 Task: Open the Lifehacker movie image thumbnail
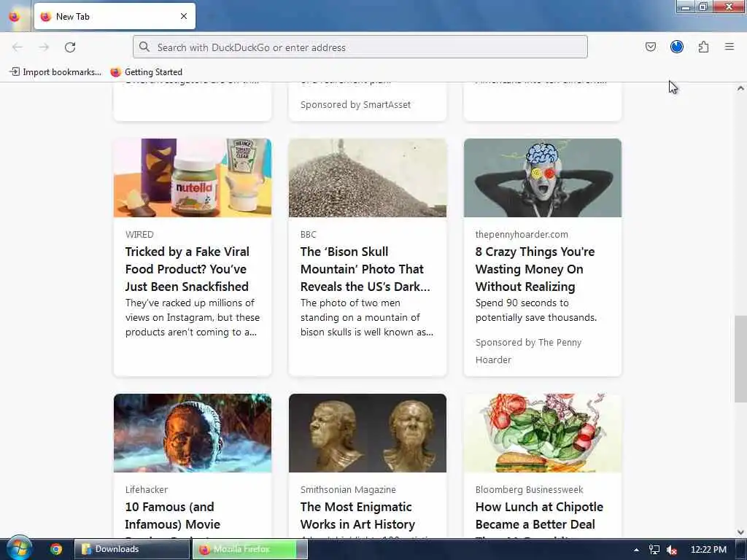click(193, 433)
